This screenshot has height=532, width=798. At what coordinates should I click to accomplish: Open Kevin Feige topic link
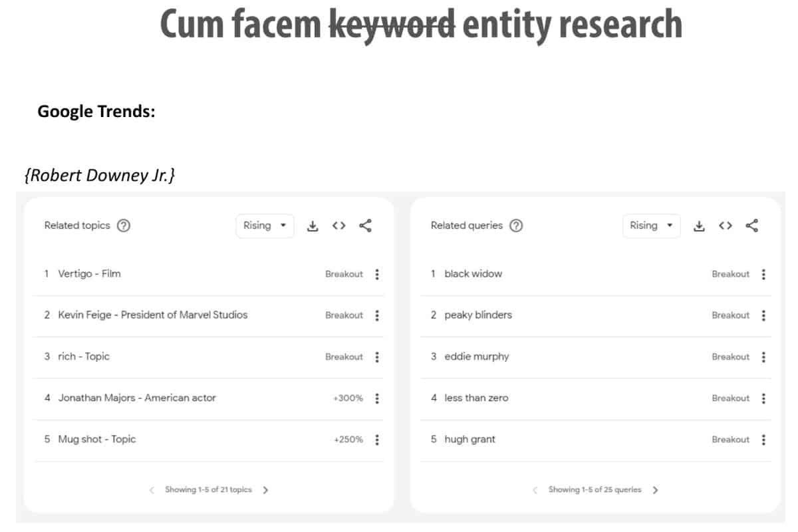point(152,315)
